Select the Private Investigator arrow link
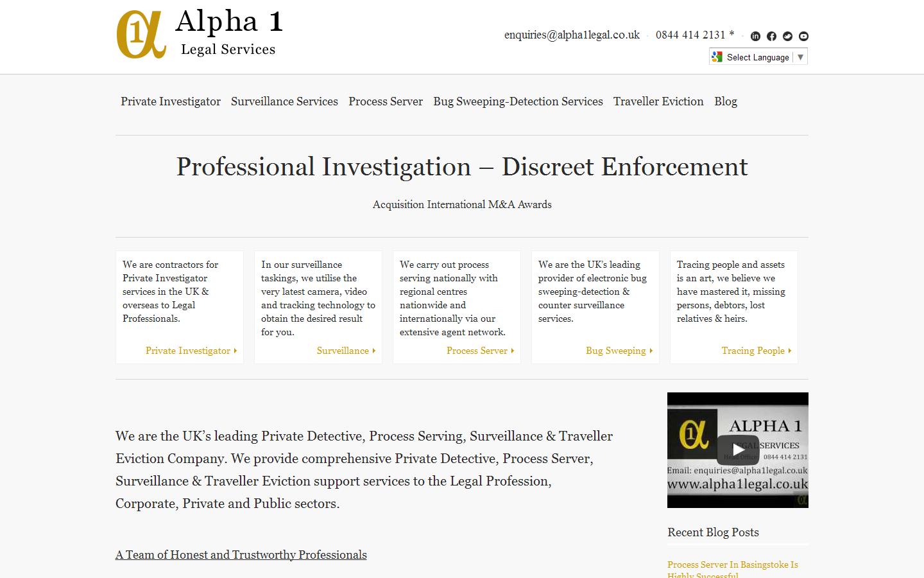This screenshot has height=578, width=924. [x=191, y=351]
